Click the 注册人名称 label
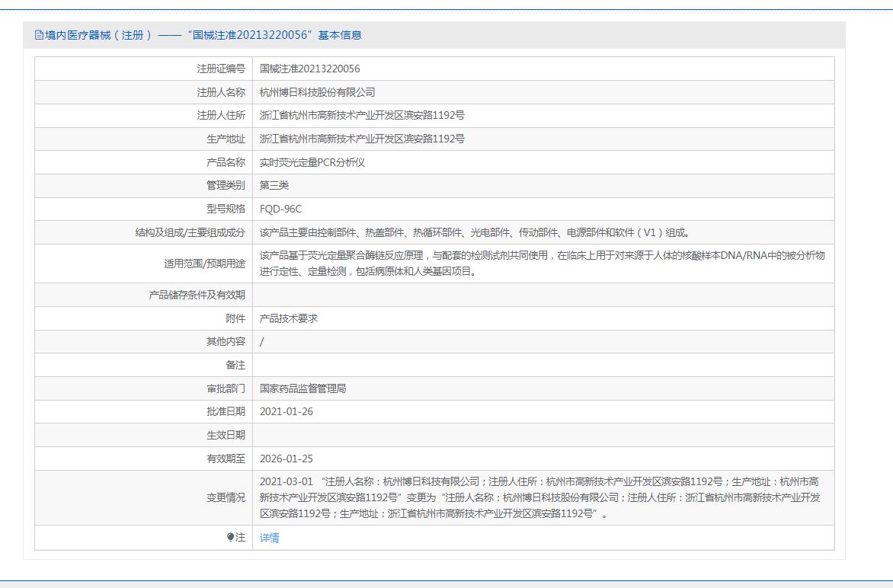This screenshot has height=588, width=893. tap(221, 92)
